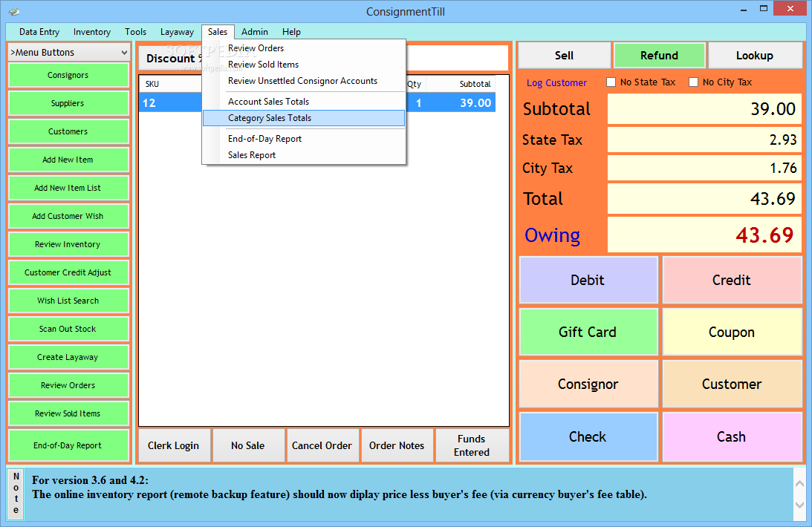Open End-of-Day Report from Sales menu
The height and width of the screenshot is (527, 812).
click(304, 139)
